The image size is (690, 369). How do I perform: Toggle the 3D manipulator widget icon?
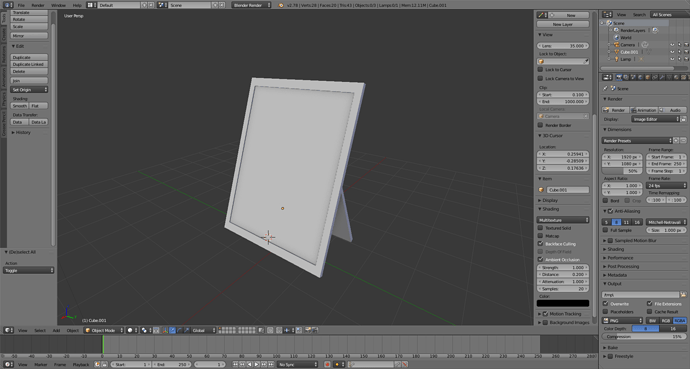[x=165, y=330]
